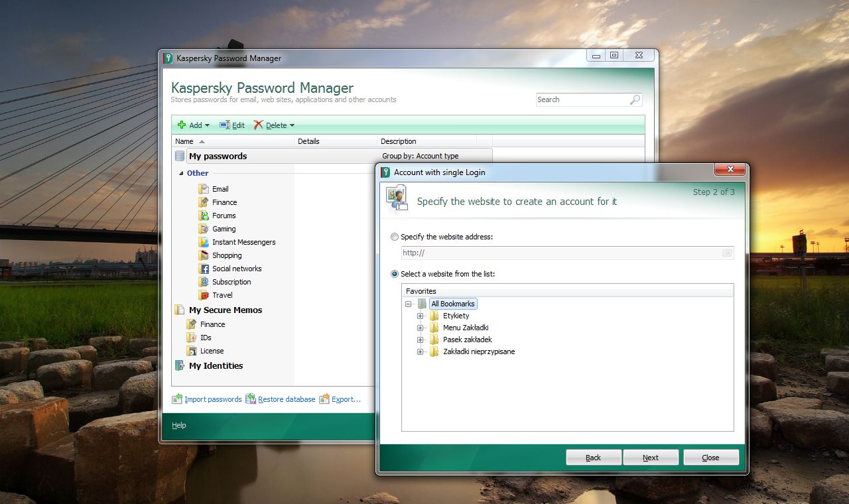Close the Account with single Login dialog
Screen dimensions: 849x504
pos(730,170)
